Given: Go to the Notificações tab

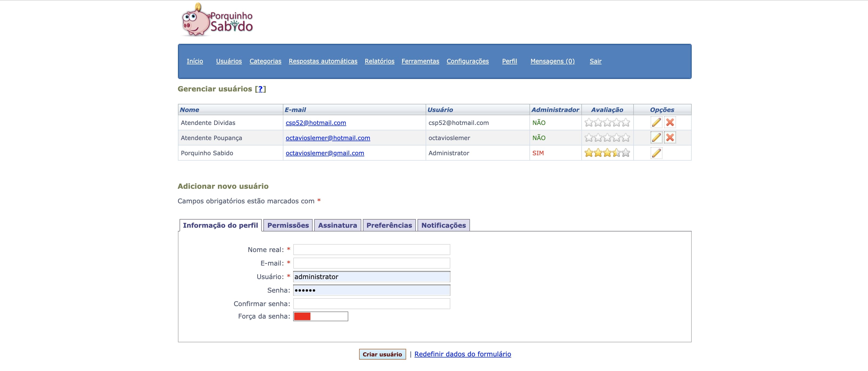Looking at the screenshot, I should 443,225.
